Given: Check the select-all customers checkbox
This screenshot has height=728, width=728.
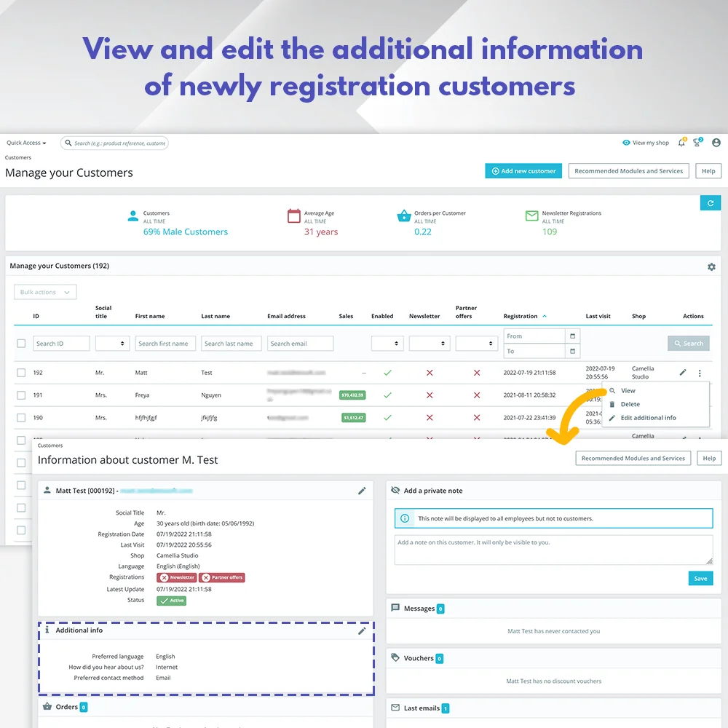Looking at the screenshot, I should (21, 343).
